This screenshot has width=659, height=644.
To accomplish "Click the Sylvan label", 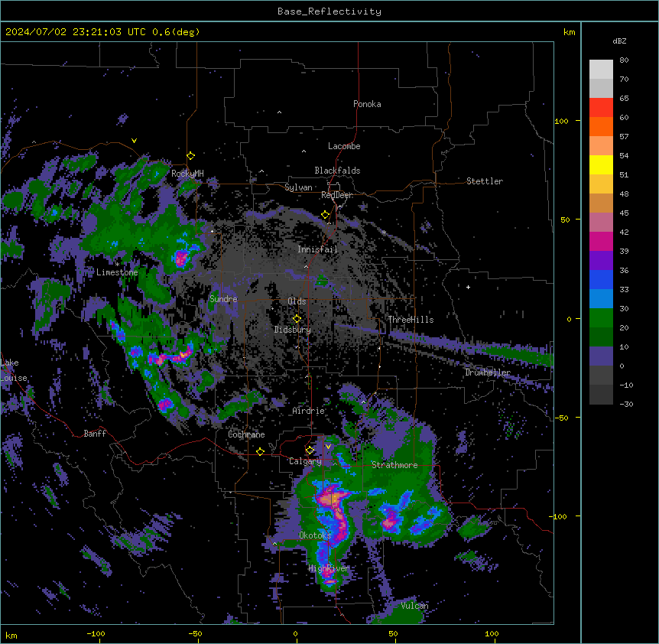I will coord(298,187).
